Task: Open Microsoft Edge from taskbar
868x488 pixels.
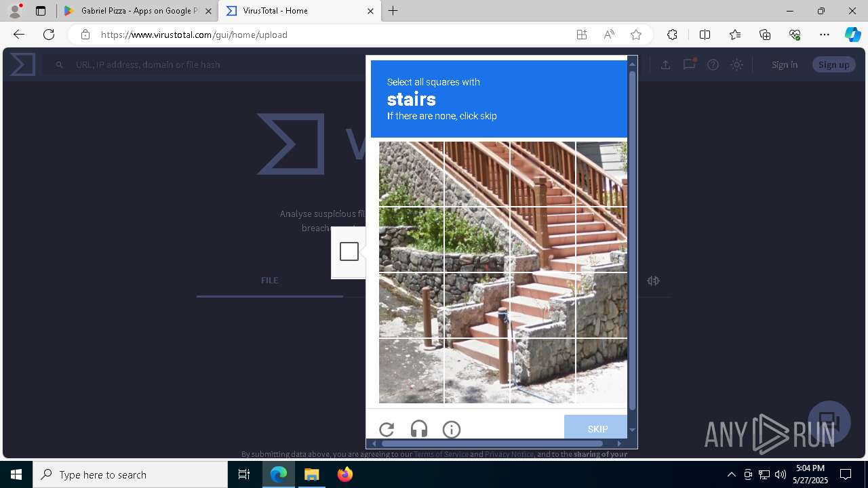Action: coord(279,474)
